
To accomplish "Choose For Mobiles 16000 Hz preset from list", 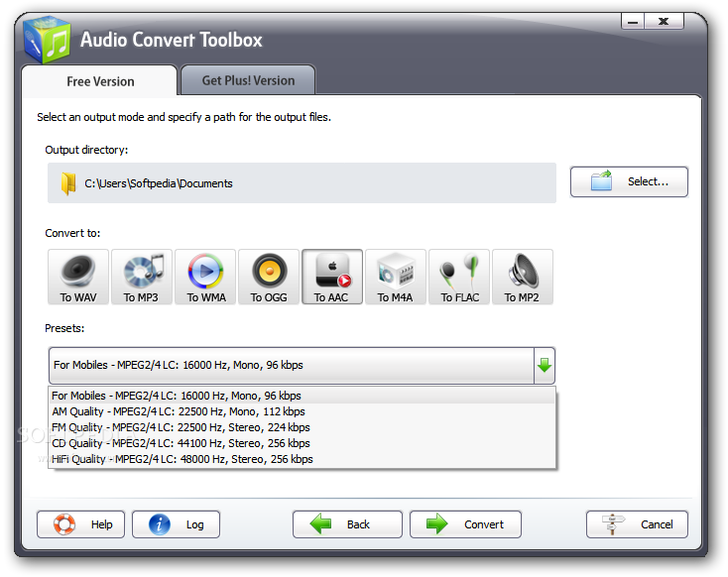I will tap(302, 396).
